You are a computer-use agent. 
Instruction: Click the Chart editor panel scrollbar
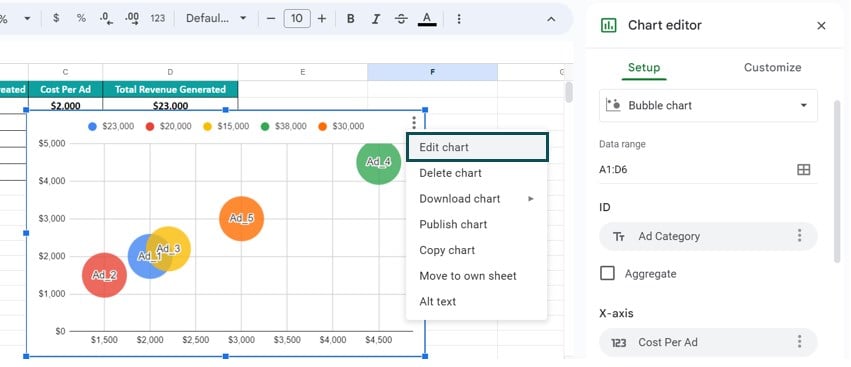[837, 181]
